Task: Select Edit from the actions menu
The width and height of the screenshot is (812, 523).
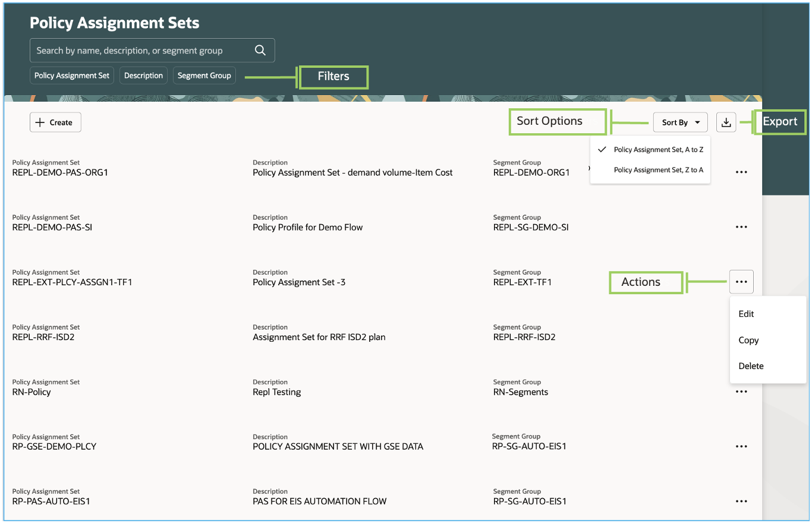Action: (x=746, y=314)
